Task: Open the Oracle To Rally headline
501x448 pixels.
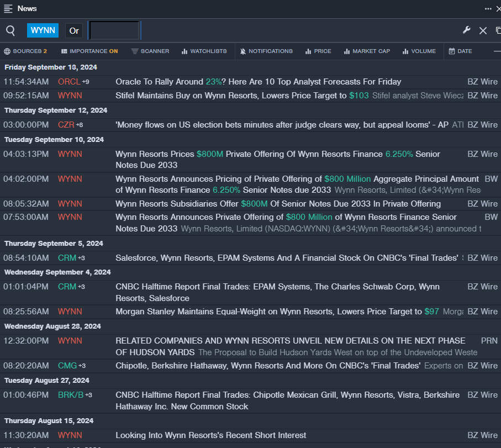Action: click(x=258, y=82)
